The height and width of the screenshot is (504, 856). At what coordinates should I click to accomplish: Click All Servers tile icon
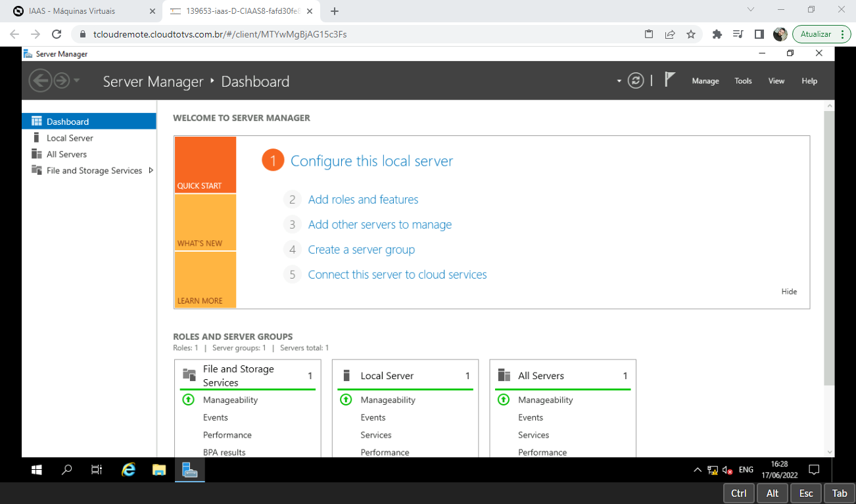click(x=504, y=375)
